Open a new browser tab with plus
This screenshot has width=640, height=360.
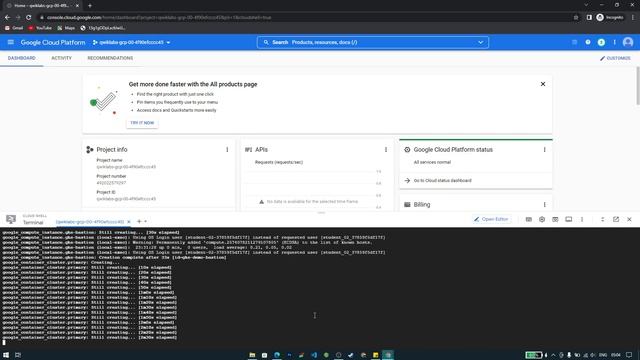point(89,6)
